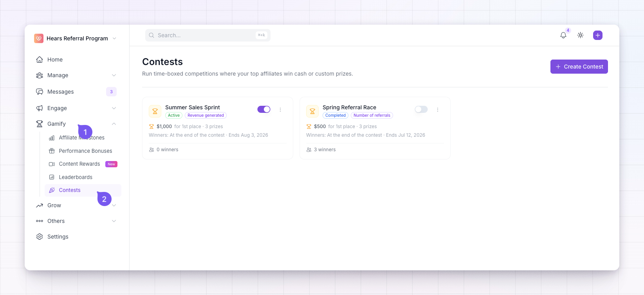Click the Create Contest button
Screen dimensions: 644x295
click(579, 67)
